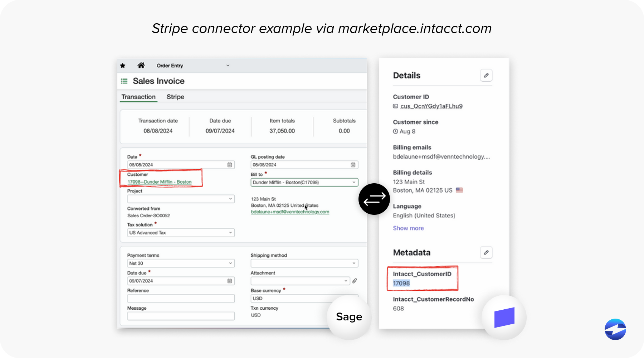The height and width of the screenshot is (358, 644).
Task: Click the copy icon beside the Customer ID
Action: click(395, 106)
